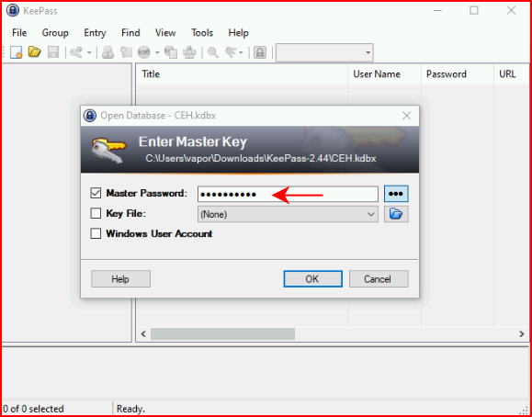Click the horizontal scrollbar thumb in the entry list
The height and width of the screenshot is (417, 532).
point(222,333)
